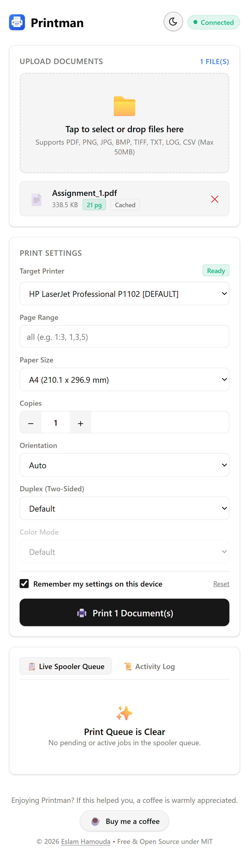Click the Printman printer logo icon
This screenshot has height=868, width=249.
click(x=17, y=22)
